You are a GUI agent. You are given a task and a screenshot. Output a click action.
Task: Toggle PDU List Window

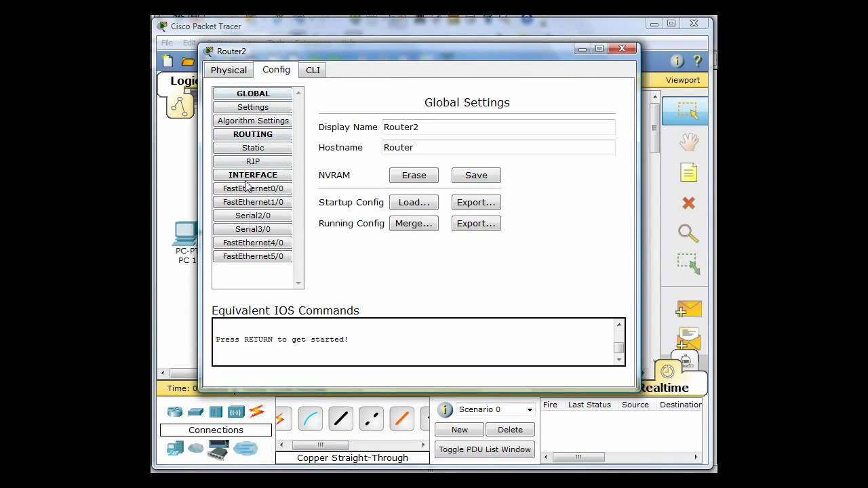[x=484, y=449]
